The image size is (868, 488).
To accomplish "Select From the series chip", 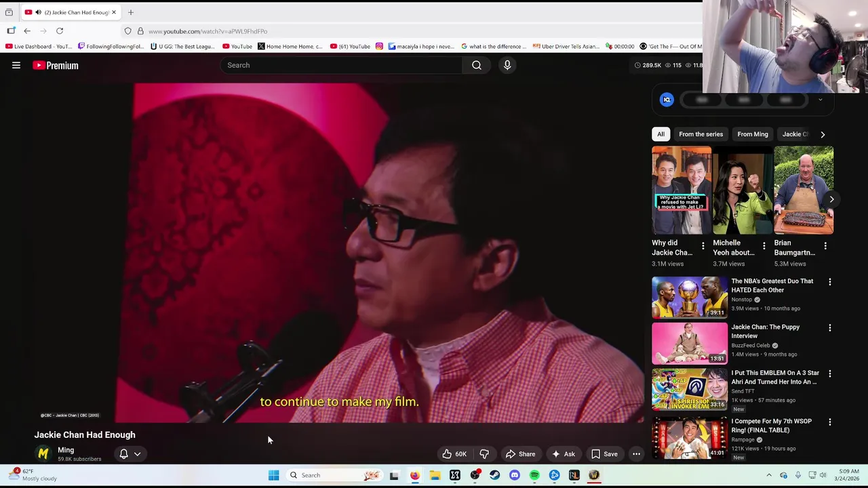I will (x=701, y=134).
